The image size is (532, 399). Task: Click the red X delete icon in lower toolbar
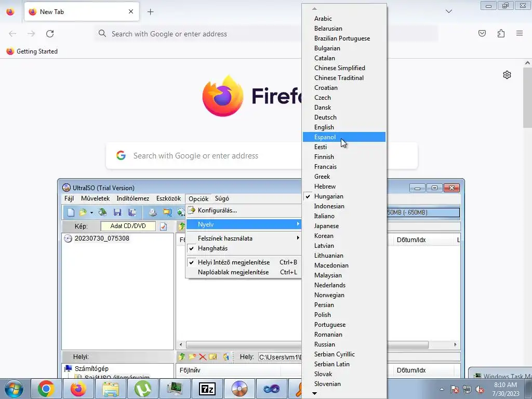203,356
